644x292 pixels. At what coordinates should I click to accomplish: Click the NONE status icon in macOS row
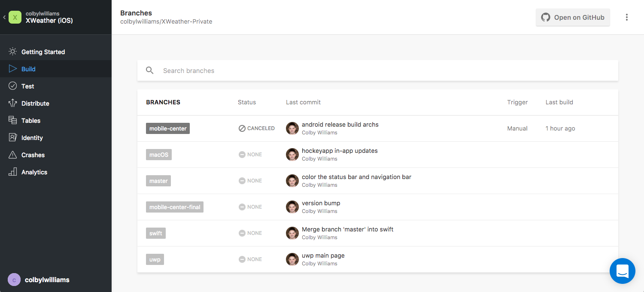[242, 155]
